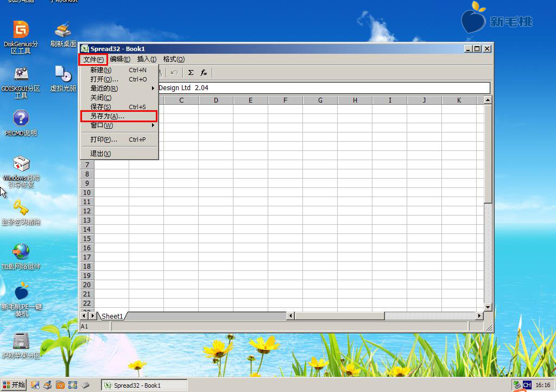The height and width of the screenshot is (392, 556).
Task: Click the Spread32 - Book1 taskbar button
Action: (x=144, y=385)
